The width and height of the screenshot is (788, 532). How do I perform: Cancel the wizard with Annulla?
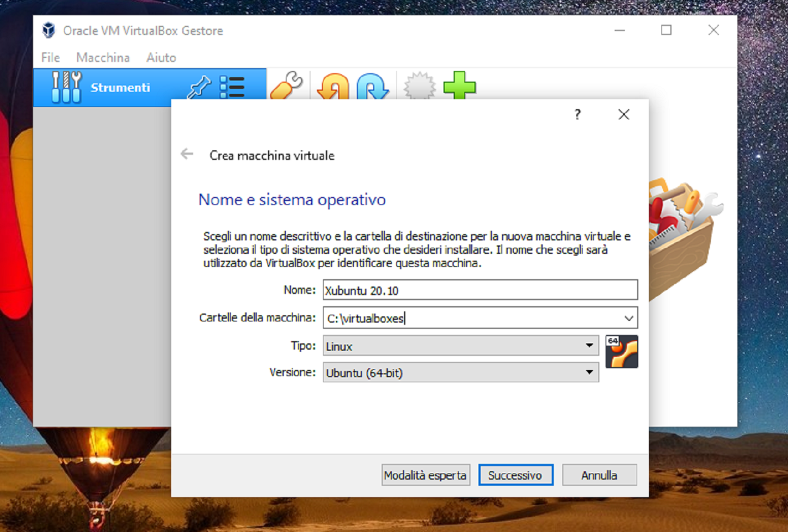point(599,475)
